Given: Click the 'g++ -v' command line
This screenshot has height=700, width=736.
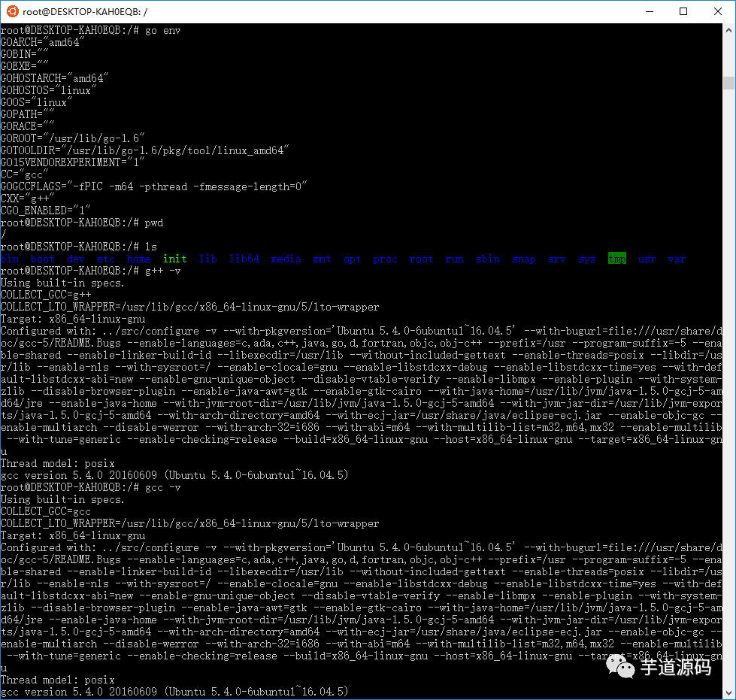Looking at the screenshot, I should coord(91,271).
